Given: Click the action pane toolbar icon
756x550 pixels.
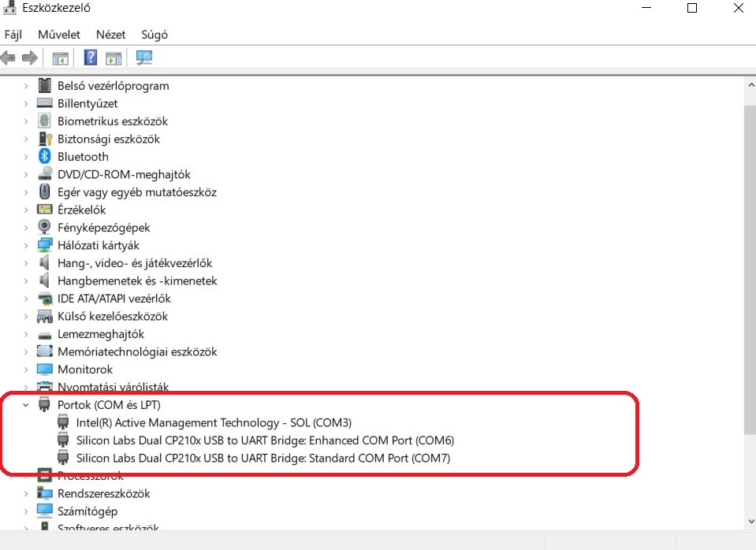Looking at the screenshot, I should 114,58.
